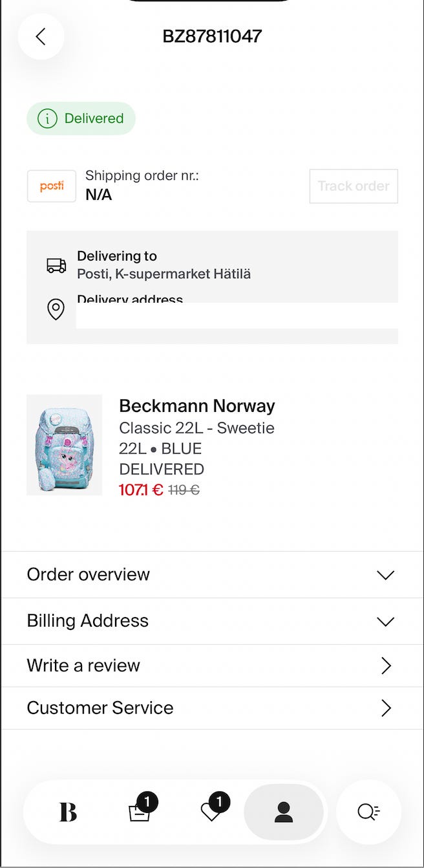Go back using the arrow button
Viewport: 424px width, 868px height.
click(41, 37)
